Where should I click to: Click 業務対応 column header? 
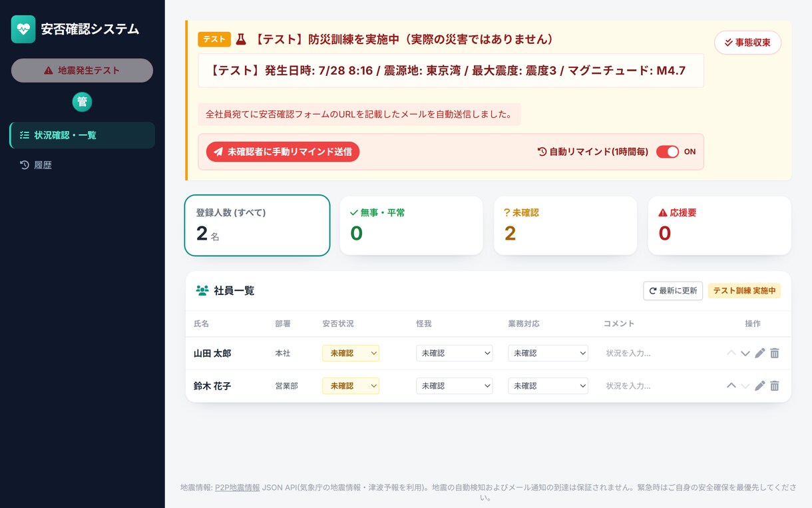tap(524, 324)
